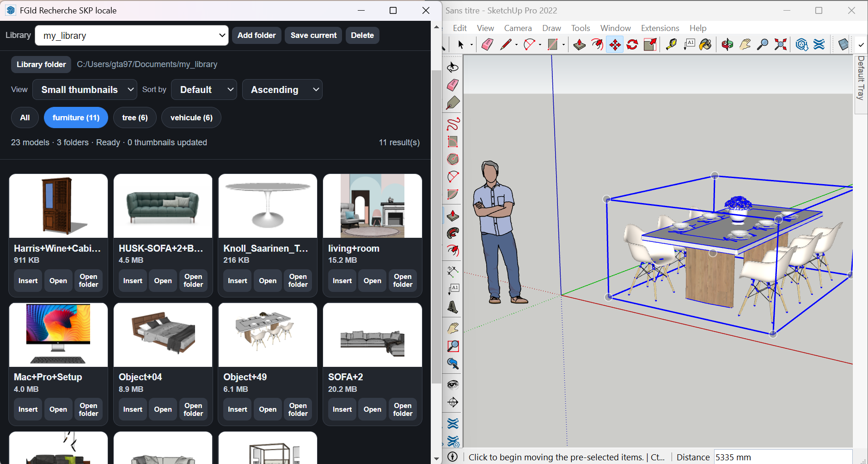Select the Tag tool in side toolbar
This screenshot has height=464, width=868.
[453, 103]
